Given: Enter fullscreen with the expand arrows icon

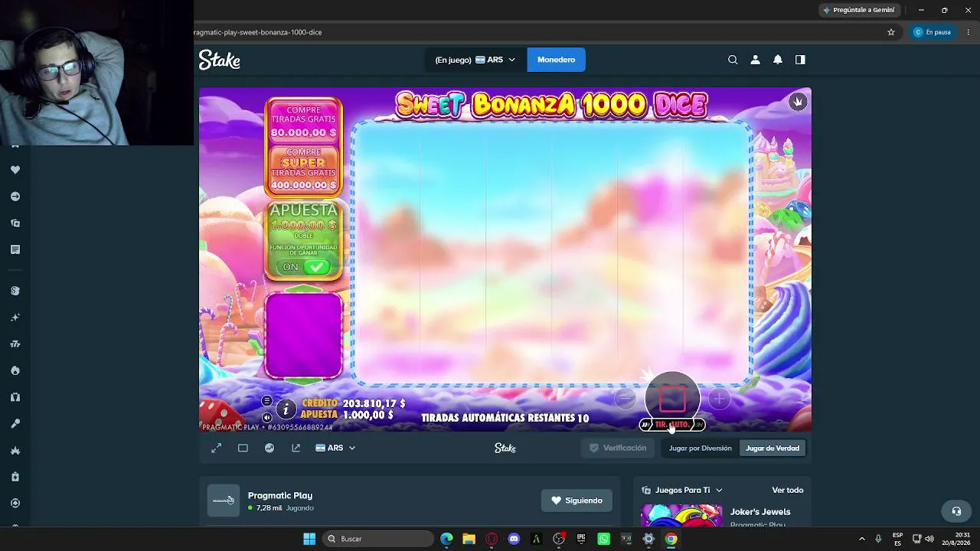Looking at the screenshot, I should (x=217, y=448).
